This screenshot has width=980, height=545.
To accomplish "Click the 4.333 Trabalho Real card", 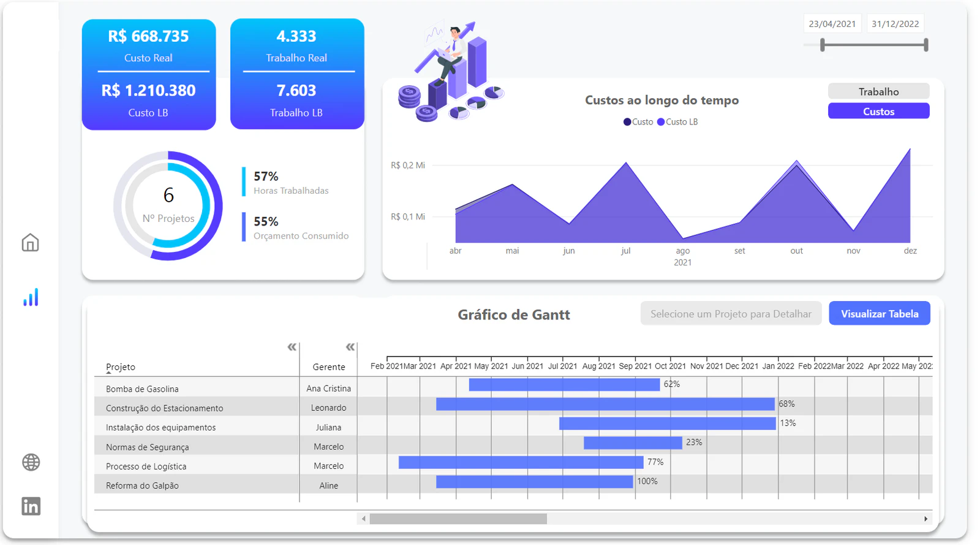I will (296, 46).
